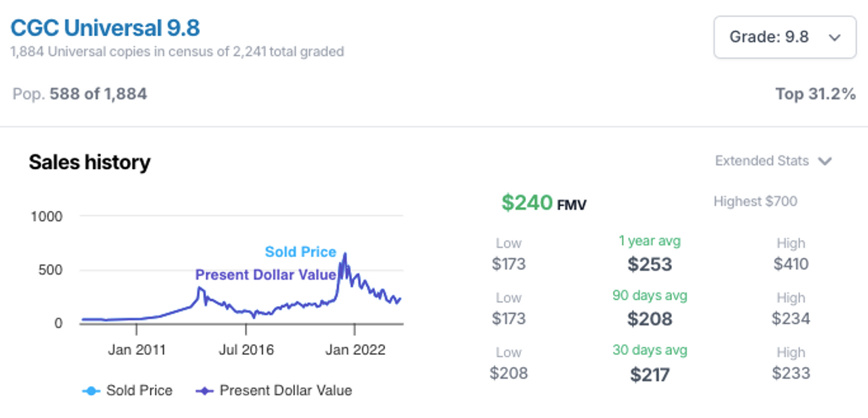This screenshot has height=418, width=868.
Task: Open the Grade: 9.8 dropdown
Action: coord(785,37)
